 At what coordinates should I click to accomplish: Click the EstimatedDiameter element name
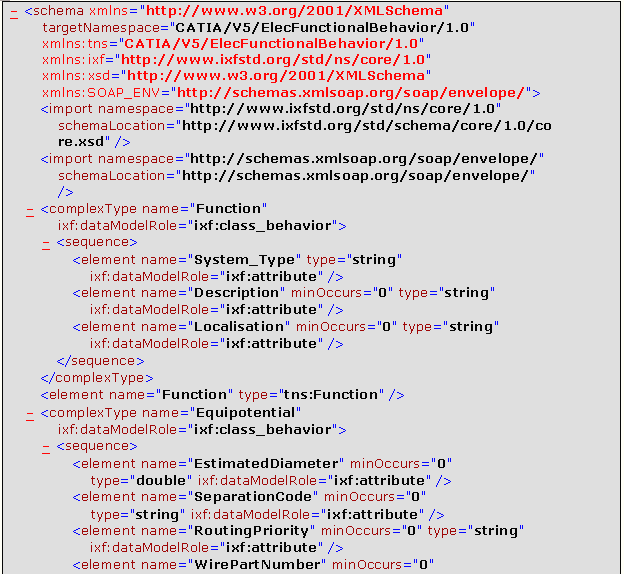266,464
